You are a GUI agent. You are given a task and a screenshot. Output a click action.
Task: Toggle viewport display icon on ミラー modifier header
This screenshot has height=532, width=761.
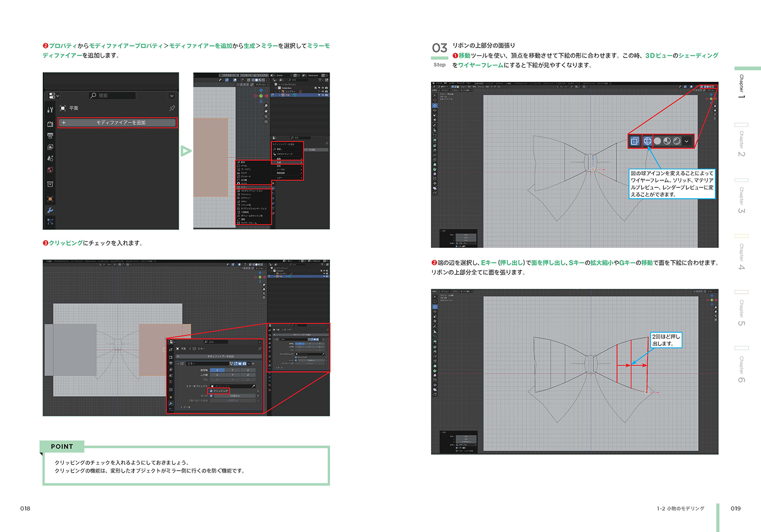click(x=240, y=364)
